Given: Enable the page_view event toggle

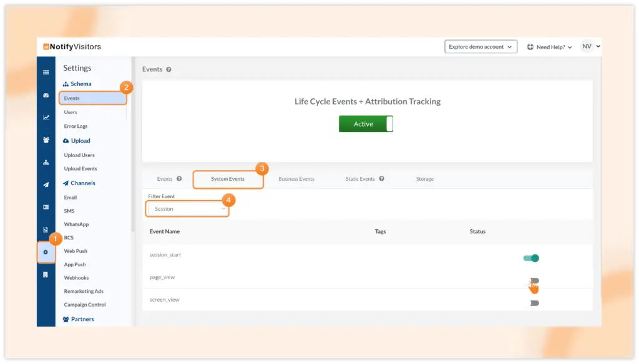Looking at the screenshot, I should tap(534, 280).
